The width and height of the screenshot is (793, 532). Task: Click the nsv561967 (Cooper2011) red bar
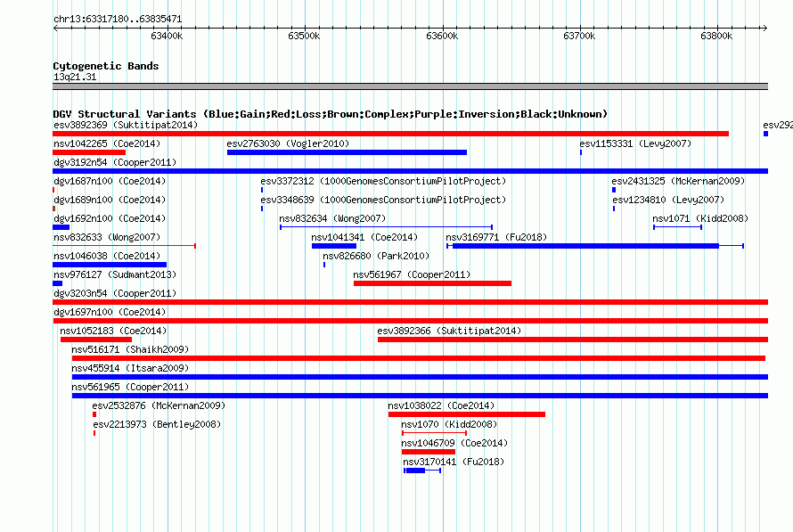(432, 283)
